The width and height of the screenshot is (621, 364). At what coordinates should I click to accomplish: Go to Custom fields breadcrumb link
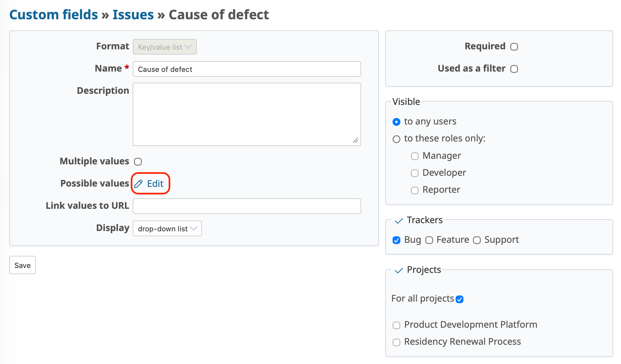coord(54,15)
